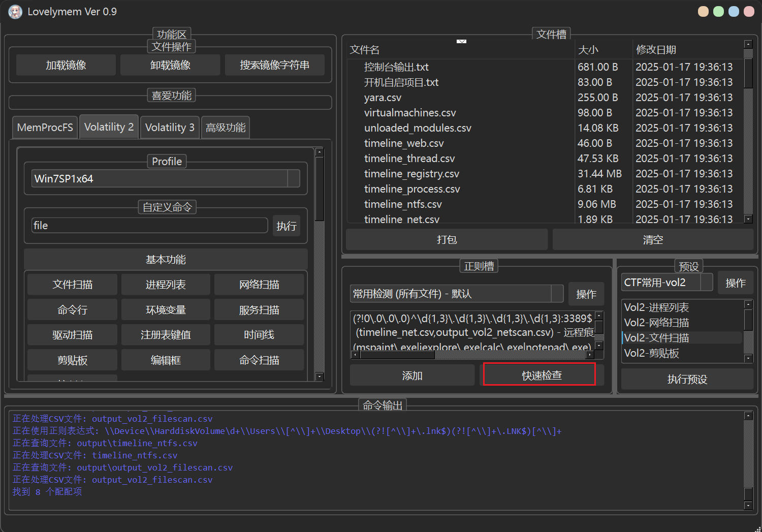Click the custom command input field
Screen dimensions: 762x532
(x=150, y=226)
